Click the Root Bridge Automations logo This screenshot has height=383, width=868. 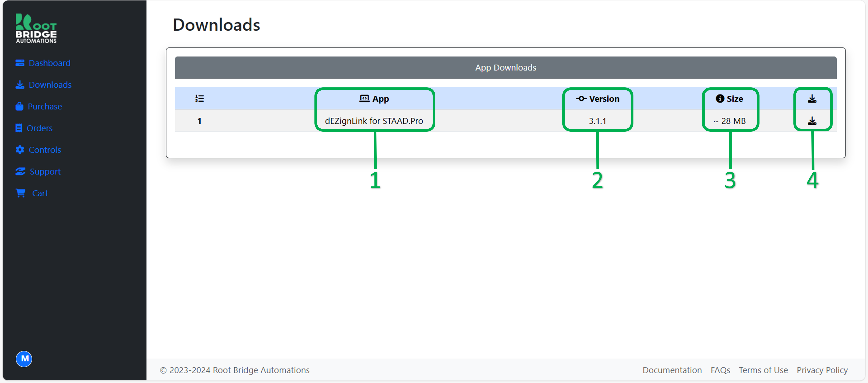36,28
